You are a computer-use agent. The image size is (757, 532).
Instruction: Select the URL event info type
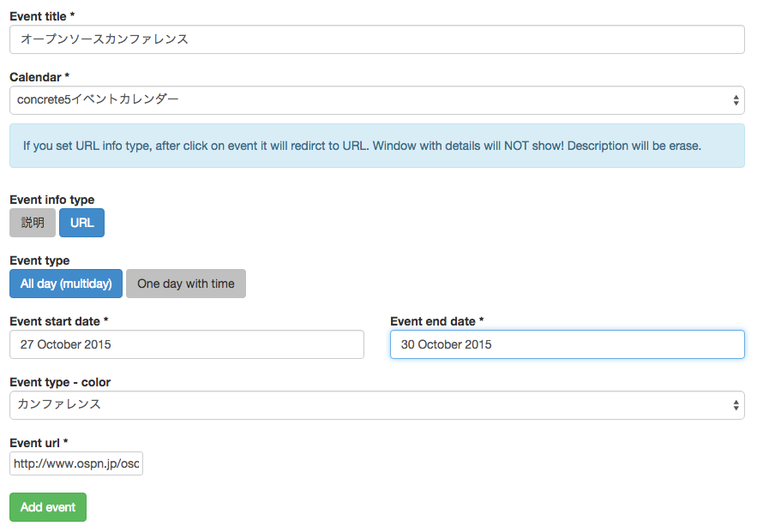(81, 223)
